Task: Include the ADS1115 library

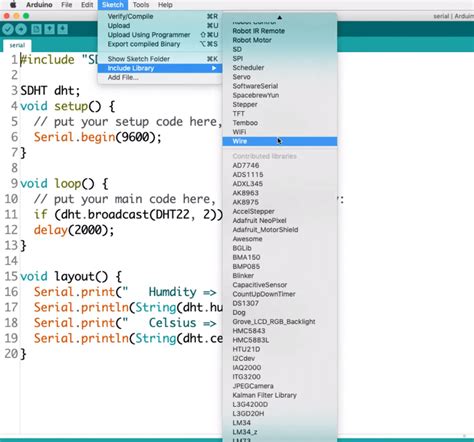Action: pyautogui.click(x=280, y=175)
